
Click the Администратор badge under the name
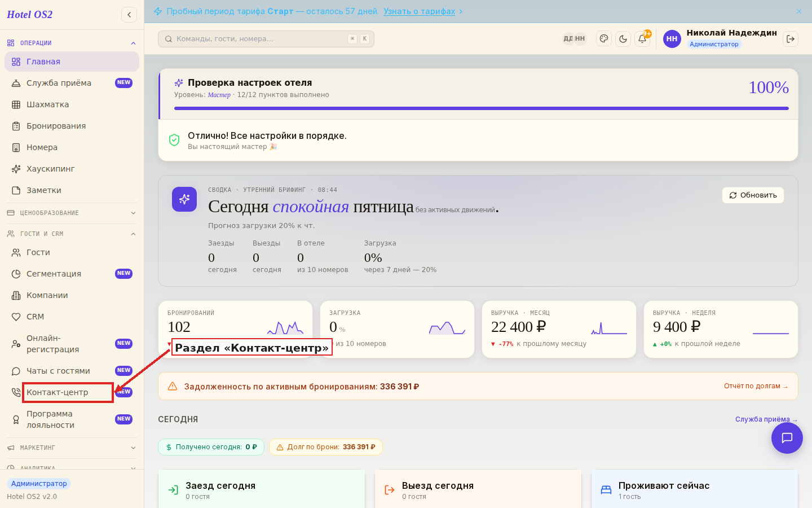[714, 44]
